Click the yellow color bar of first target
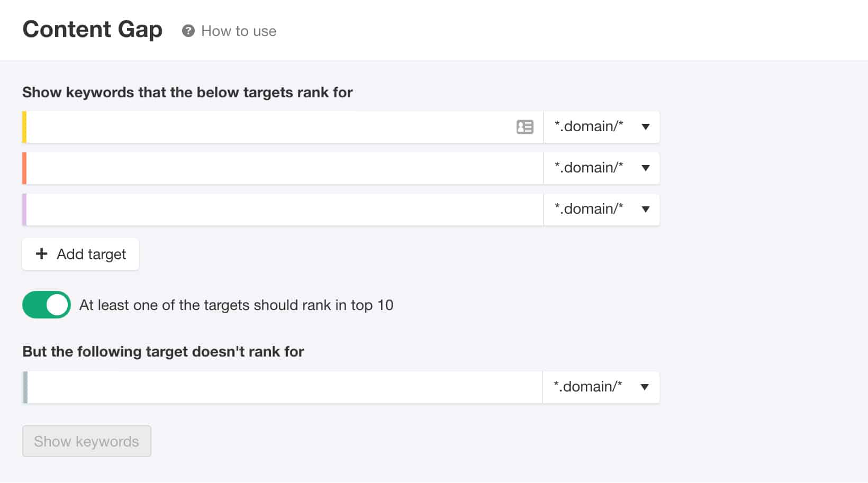This screenshot has height=483, width=868. 24,127
